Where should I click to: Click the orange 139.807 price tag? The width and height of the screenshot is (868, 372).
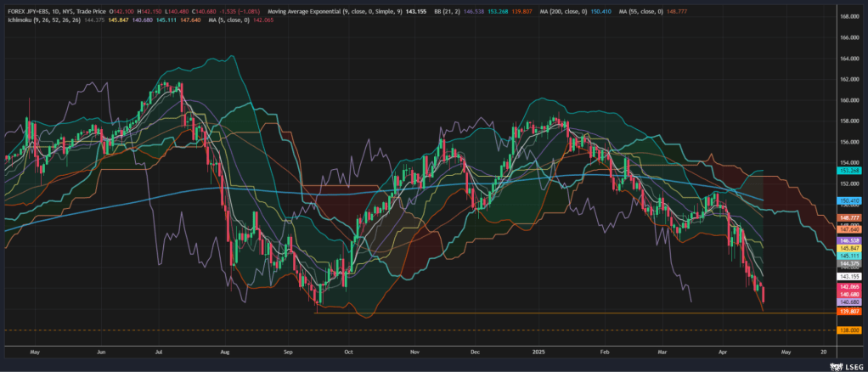(849, 311)
